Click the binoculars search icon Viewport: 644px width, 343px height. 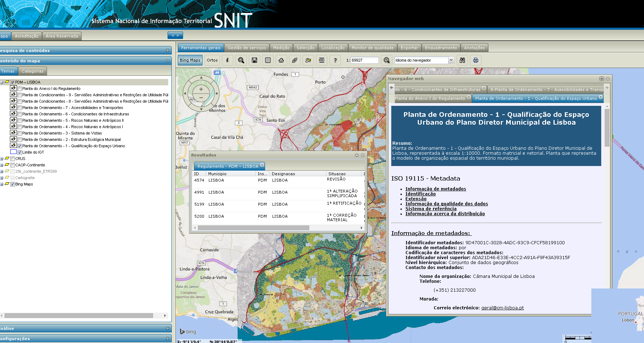click(x=462, y=60)
